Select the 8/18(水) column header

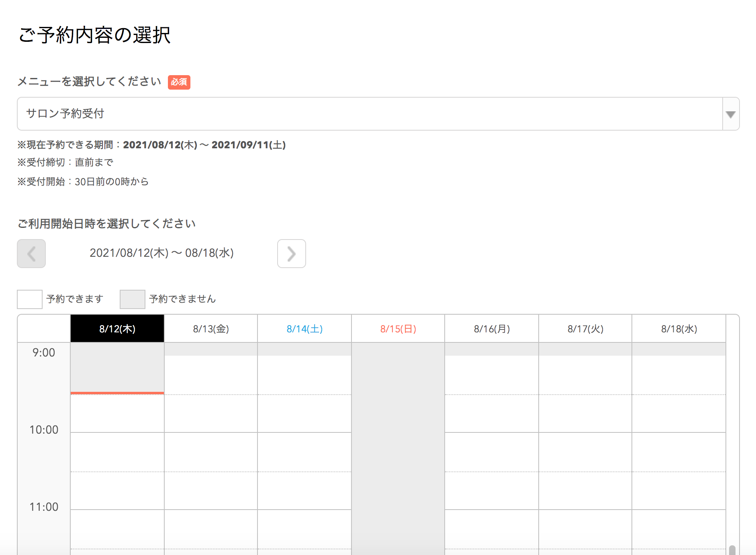(679, 329)
